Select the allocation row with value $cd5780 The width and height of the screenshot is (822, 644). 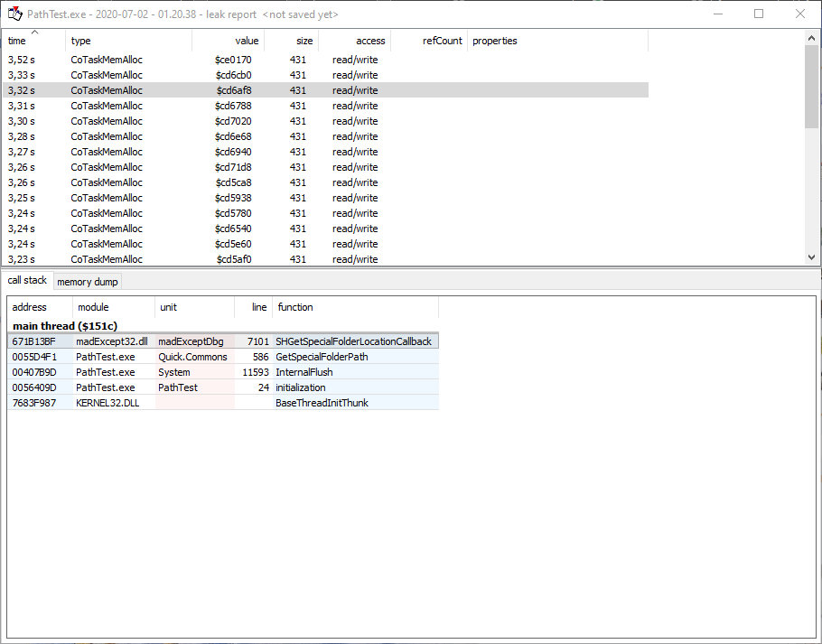pyautogui.click(x=325, y=213)
